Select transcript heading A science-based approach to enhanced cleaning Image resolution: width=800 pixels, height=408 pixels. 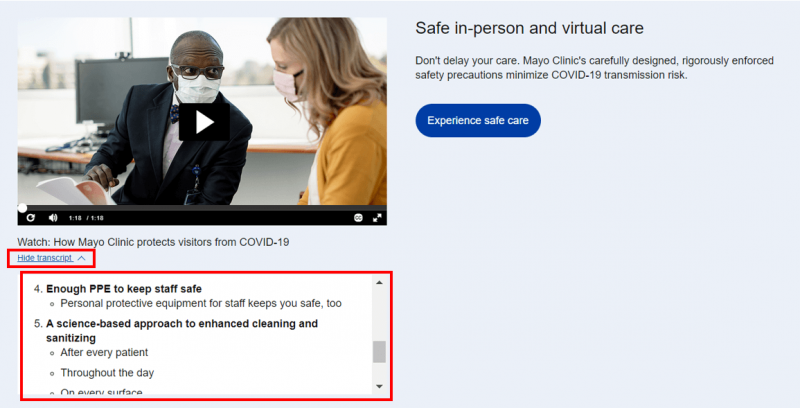[x=182, y=330]
